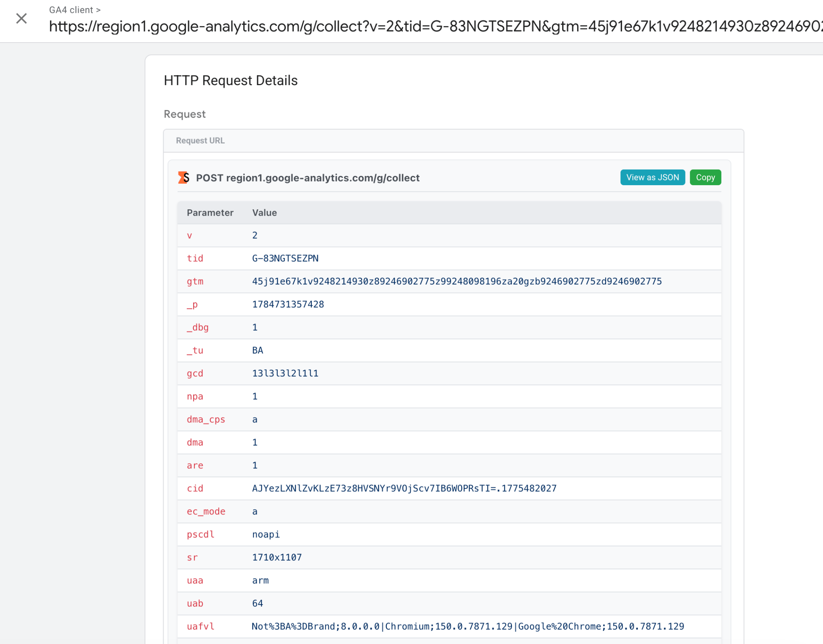This screenshot has height=644, width=823.
Task: Select the gtm parameter value string
Action: pos(457,281)
